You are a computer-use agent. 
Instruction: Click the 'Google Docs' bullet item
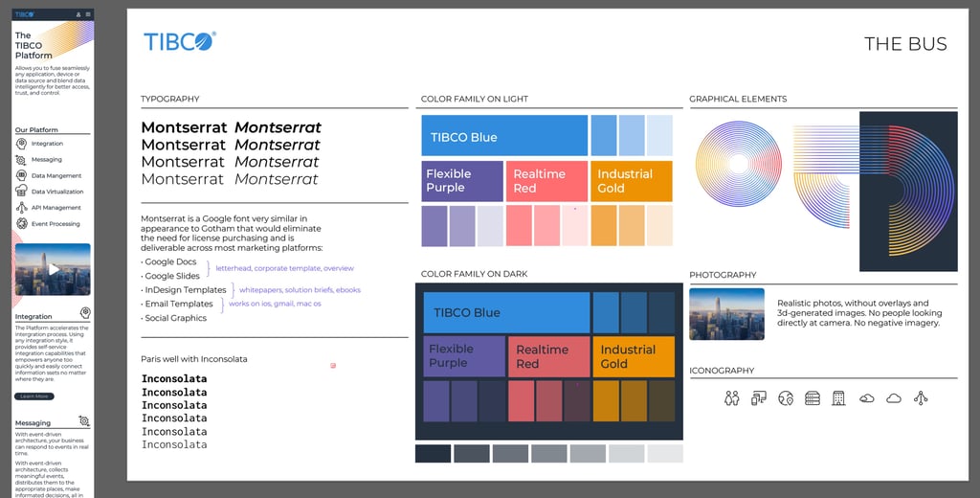[x=168, y=262]
